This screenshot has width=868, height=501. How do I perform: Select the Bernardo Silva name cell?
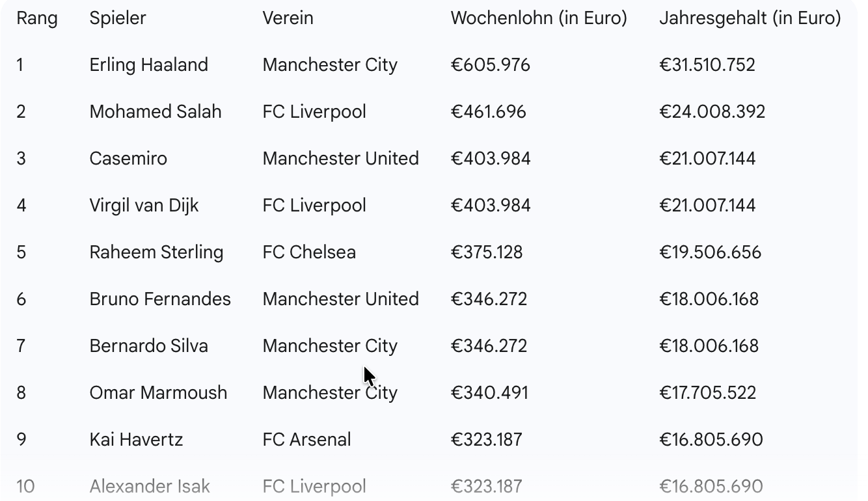(149, 346)
